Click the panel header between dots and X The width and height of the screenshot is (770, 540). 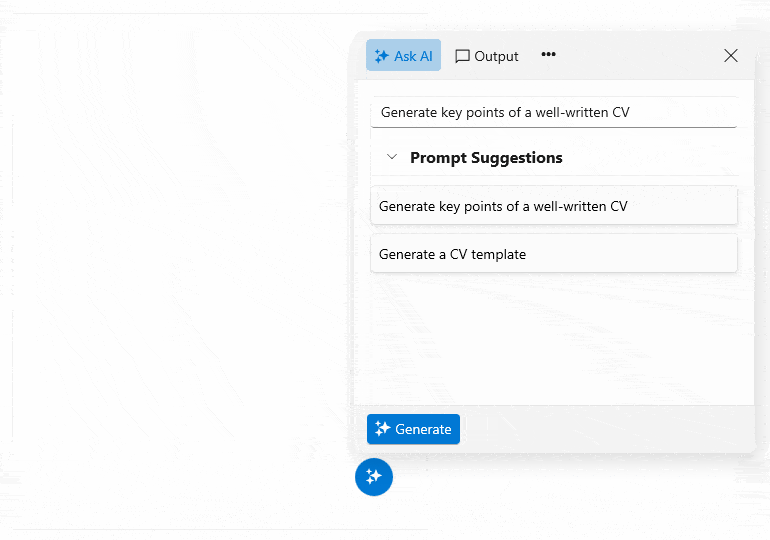point(638,55)
